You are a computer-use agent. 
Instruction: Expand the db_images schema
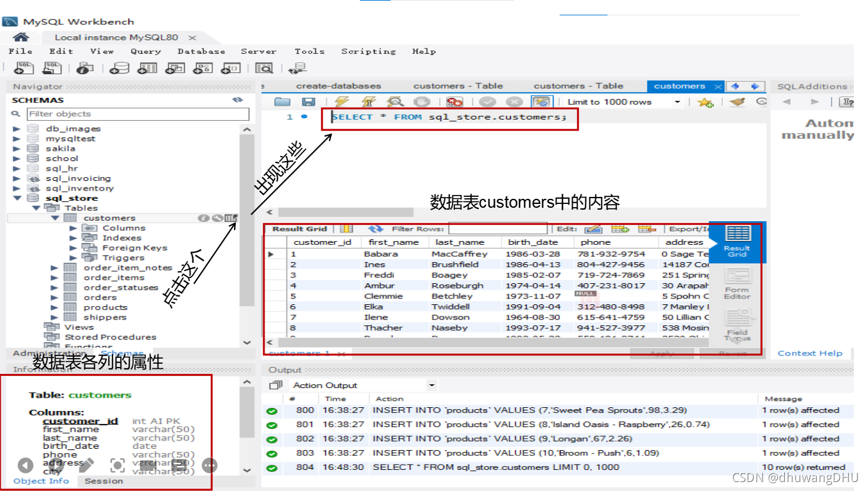click(x=17, y=129)
